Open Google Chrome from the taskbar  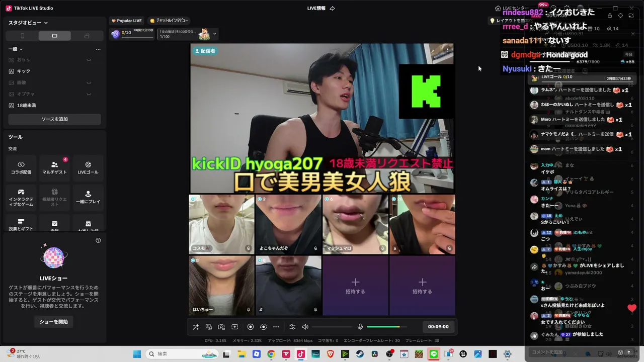[271, 354]
